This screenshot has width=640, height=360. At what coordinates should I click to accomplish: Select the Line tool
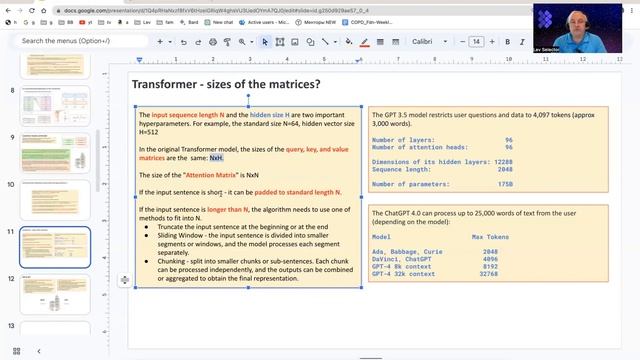pyautogui.click(x=325, y=42)
